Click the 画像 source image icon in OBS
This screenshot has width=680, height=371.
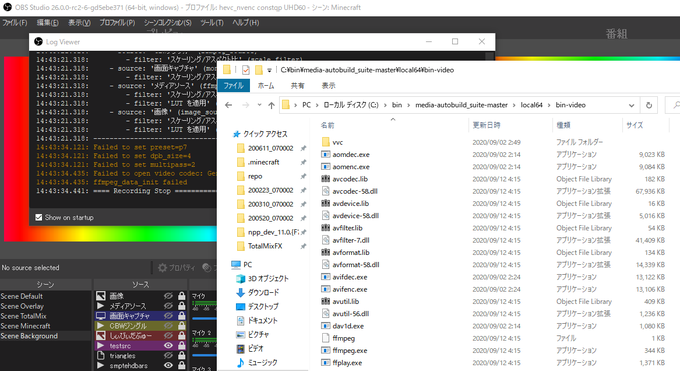click(101, 296)
